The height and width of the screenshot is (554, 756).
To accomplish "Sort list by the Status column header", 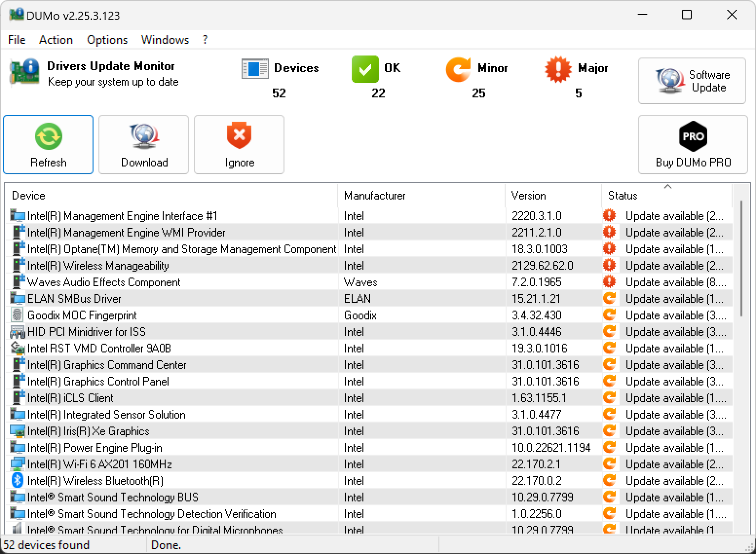I will (x=667, y=196).
